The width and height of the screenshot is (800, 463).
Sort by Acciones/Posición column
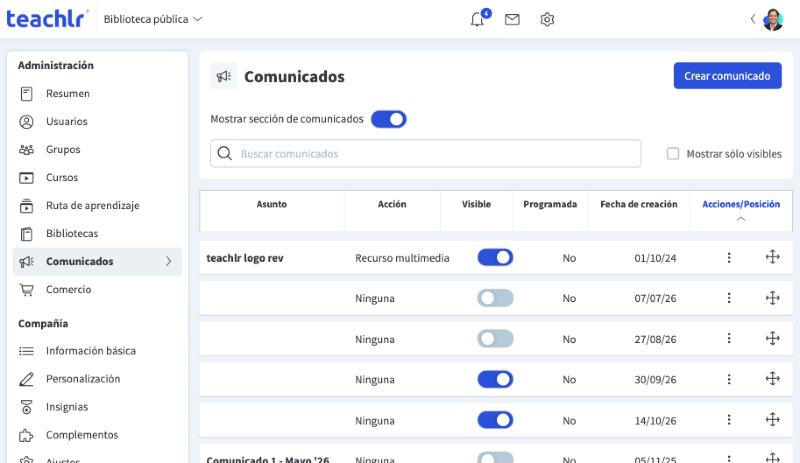pyautogui.click(x=741, y=204)
